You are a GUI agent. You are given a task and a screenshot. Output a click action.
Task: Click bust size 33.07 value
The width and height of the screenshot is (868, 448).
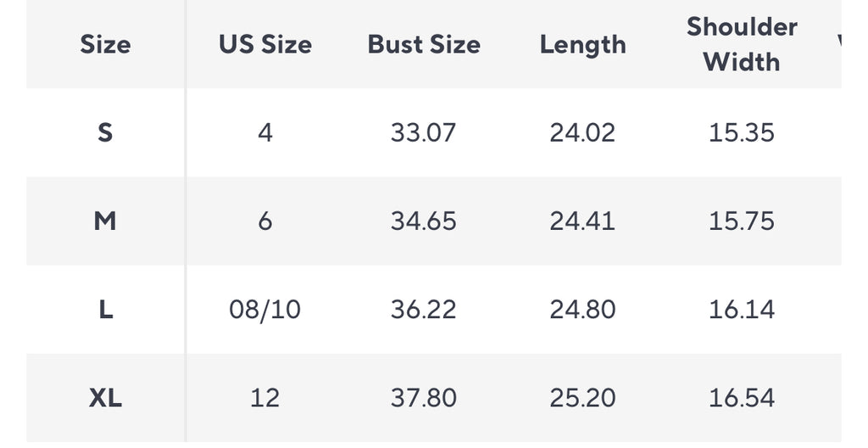click(x=424, y=132)
